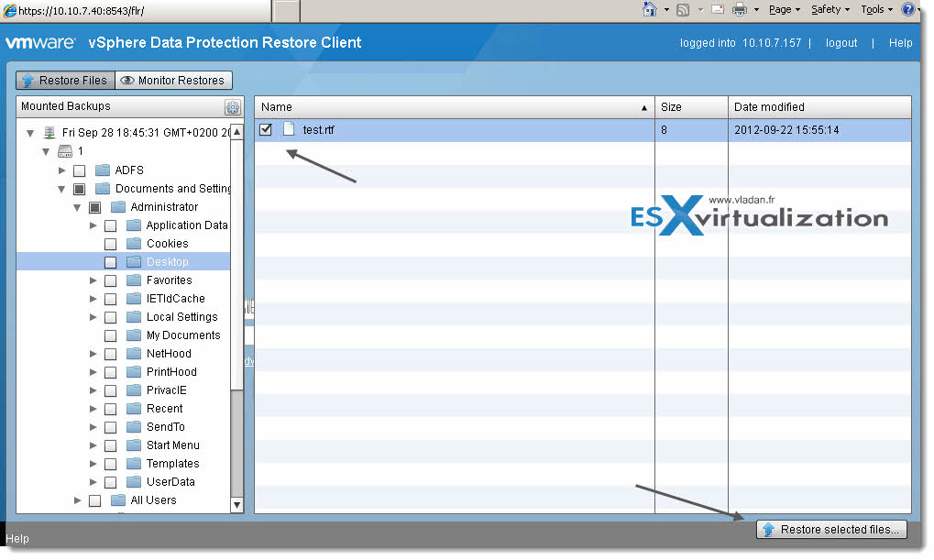Sort by the Name column header

(x=455, y=107)
